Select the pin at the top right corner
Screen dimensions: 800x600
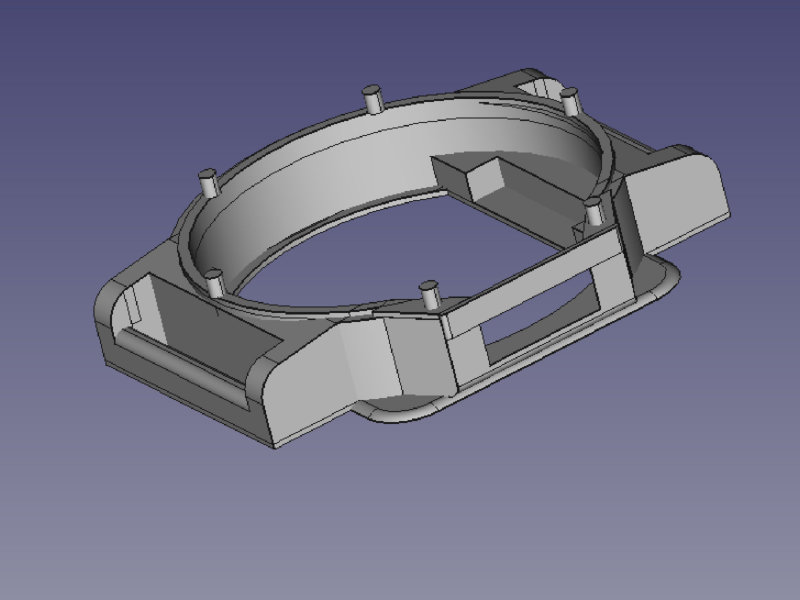570,102
